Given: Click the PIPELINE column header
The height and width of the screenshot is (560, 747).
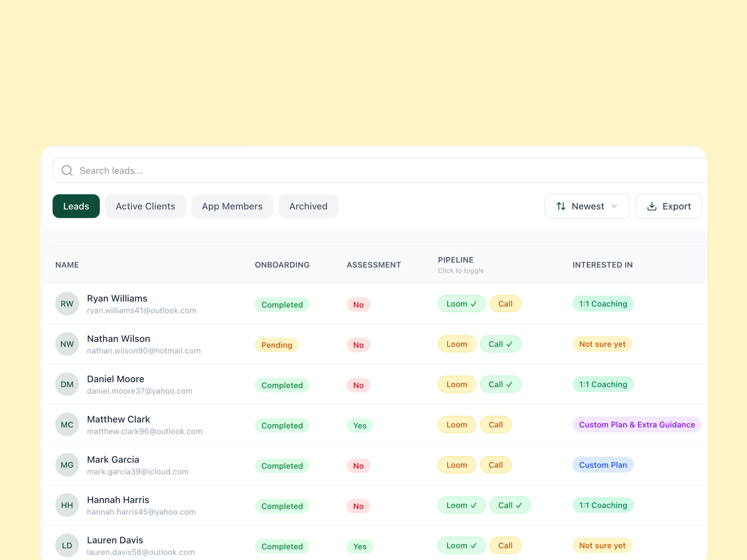Looking at the screenshot, I should [456, 260].
